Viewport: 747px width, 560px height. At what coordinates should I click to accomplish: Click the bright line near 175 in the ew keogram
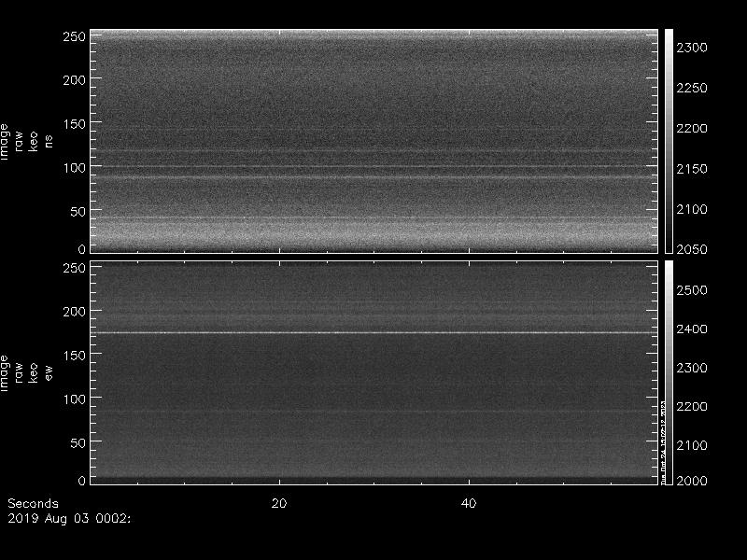tap(373, 332)
